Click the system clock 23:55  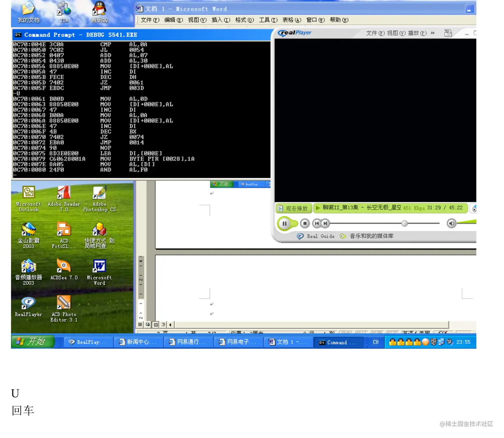click(463, 342)
